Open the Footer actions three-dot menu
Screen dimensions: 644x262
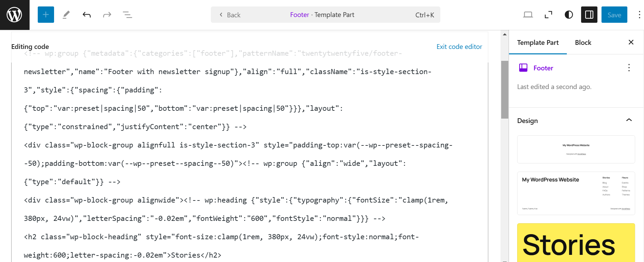coord(629,68)
